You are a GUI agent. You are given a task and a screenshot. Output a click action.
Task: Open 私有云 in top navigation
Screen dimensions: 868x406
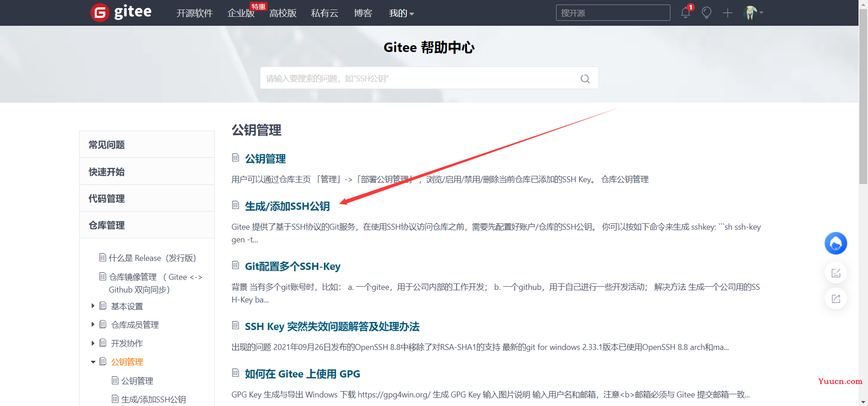point(325,13)
